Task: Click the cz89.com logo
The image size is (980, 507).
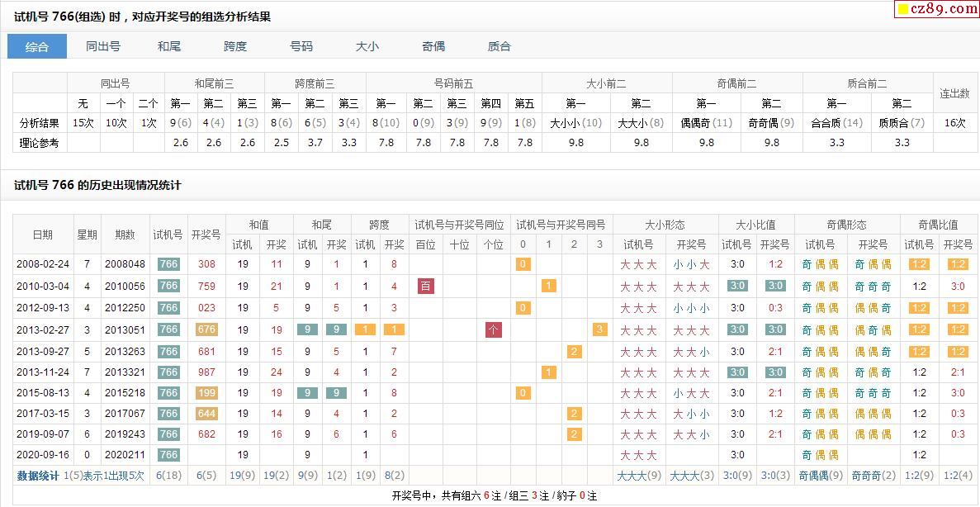Action: click(x=937, y=9)
